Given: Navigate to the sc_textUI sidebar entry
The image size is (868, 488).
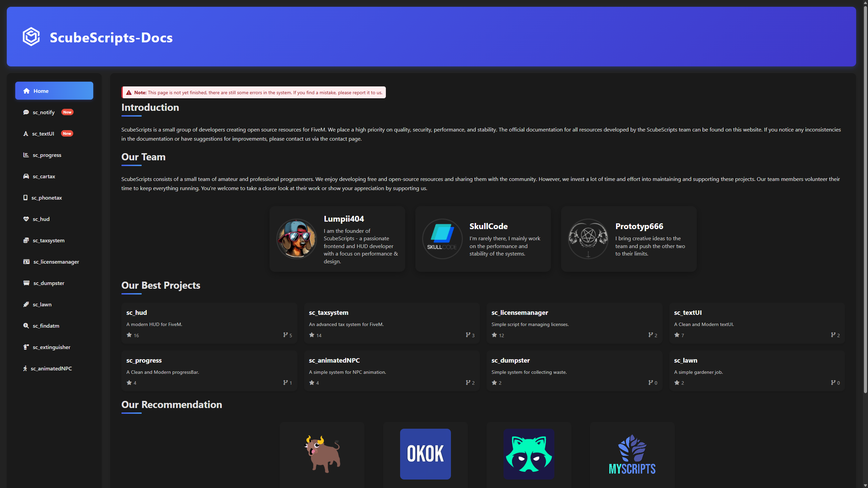Looking at the screenshot, I should tap(54, 134).
